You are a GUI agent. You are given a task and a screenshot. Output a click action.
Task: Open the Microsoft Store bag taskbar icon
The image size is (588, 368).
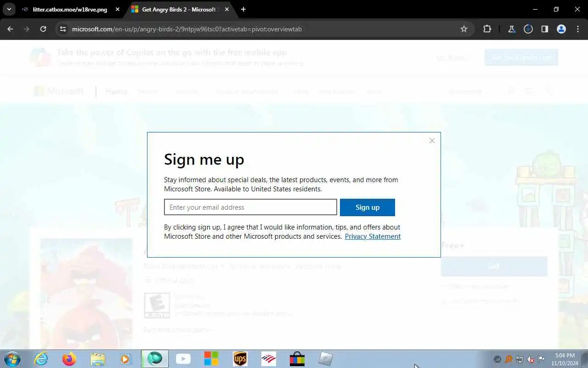tap(297, 359)
